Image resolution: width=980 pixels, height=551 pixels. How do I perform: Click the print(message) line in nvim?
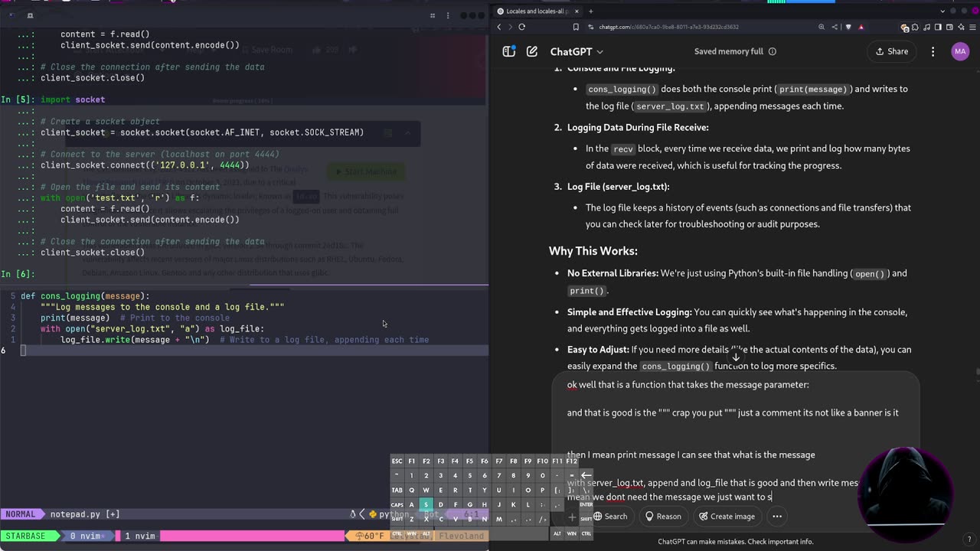click(135, 318)
